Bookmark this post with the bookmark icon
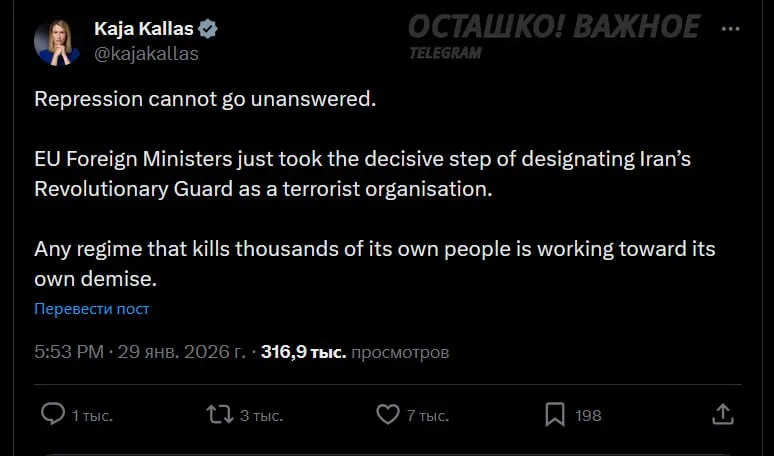The image size is (774, 456). [554, 413]
